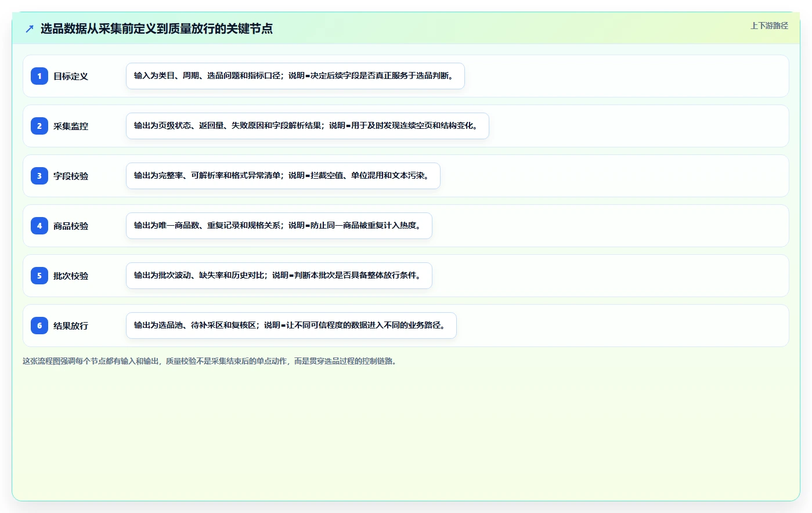Screen dimensions: 812x513
Task: Click the 结果放行 step label
Action: [71, 326]
